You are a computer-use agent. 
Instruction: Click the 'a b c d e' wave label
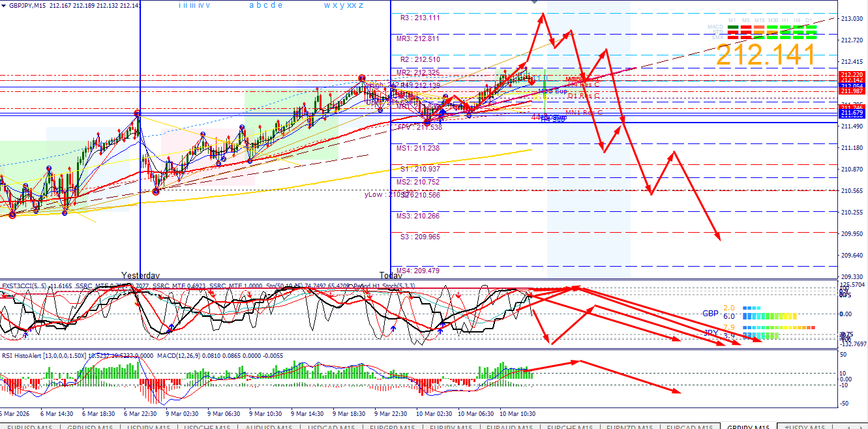pyautogui.click(x=266, y=5)
